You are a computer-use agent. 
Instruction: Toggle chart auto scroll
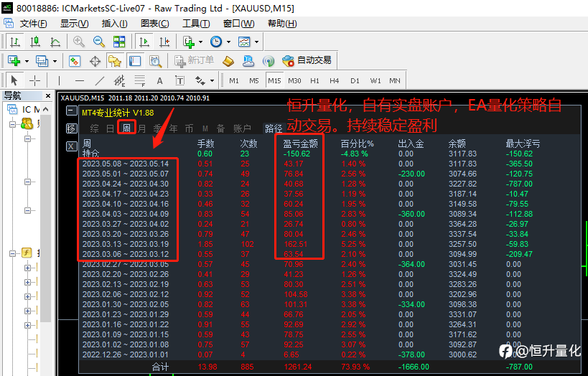coord(144,42)
